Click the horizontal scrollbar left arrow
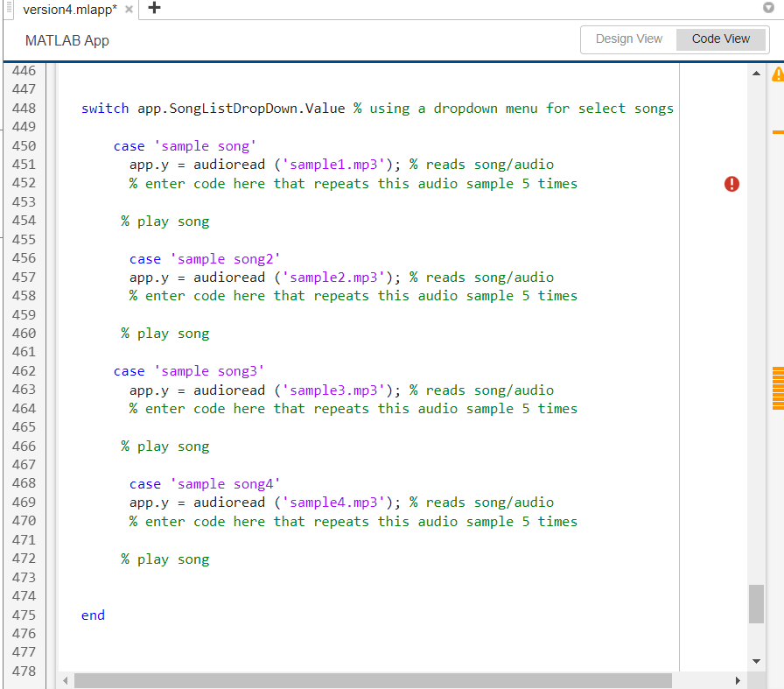784x689 pixels. [x=65, y=679]
